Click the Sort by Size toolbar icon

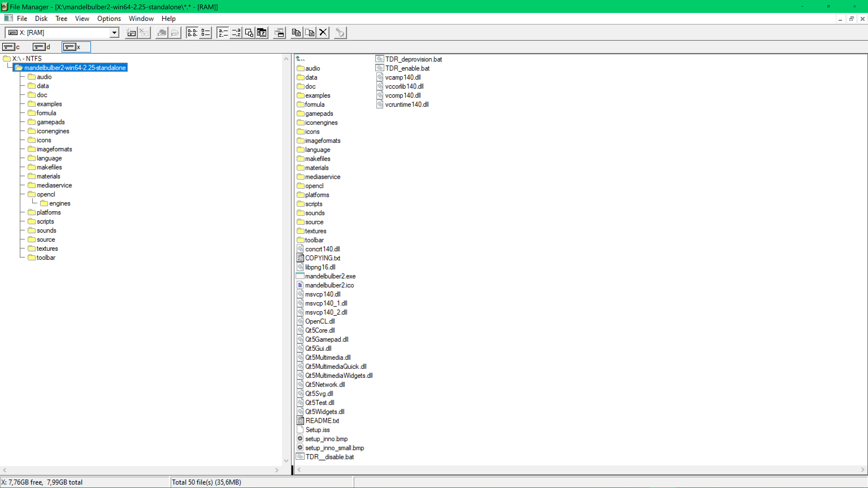coord(249,33)
